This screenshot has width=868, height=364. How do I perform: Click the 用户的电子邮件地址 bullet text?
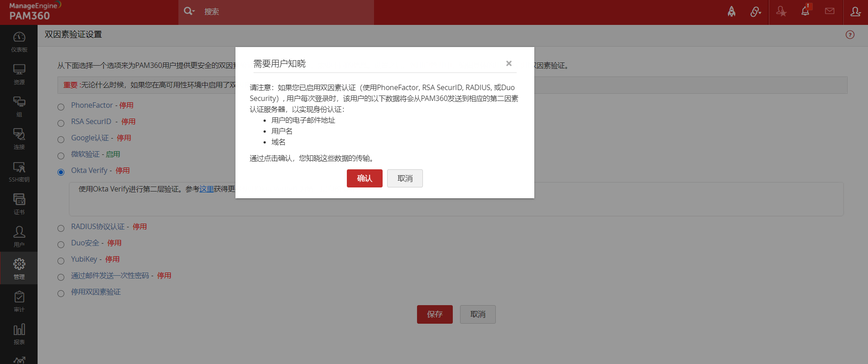tap(303, 120)
